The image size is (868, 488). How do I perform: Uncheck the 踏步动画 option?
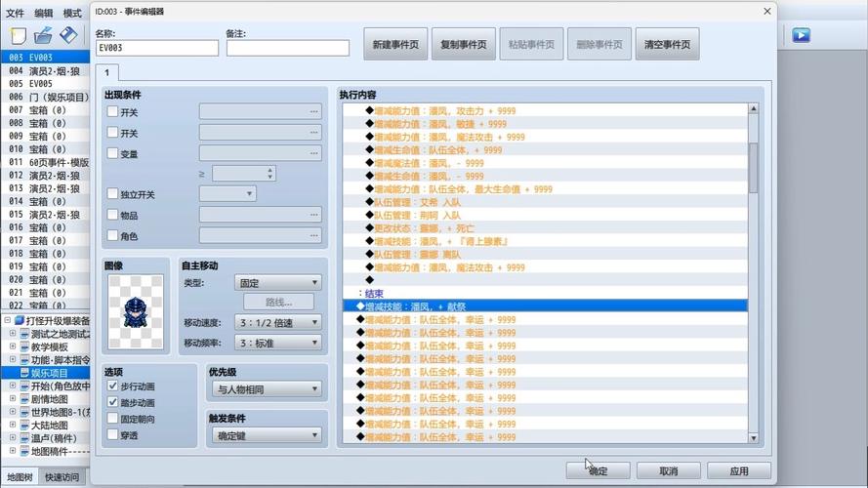112,402
